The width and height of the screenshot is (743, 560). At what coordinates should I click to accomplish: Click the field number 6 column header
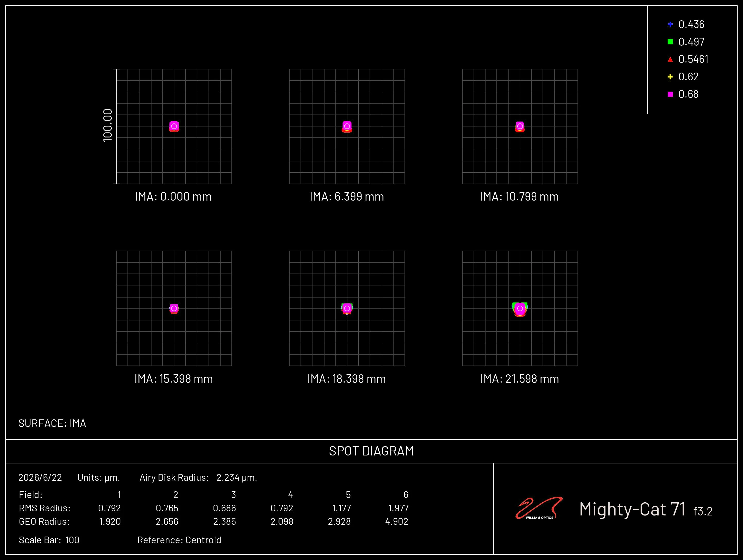point(406,495)
